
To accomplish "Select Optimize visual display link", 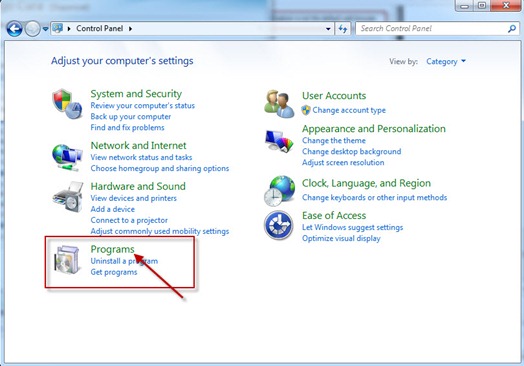I will (x=341, y=239).
